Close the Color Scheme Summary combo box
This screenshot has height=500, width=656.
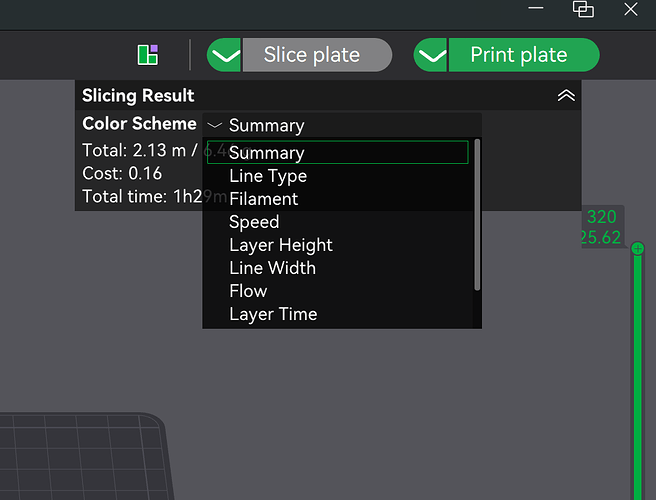[x=342, y=125]
